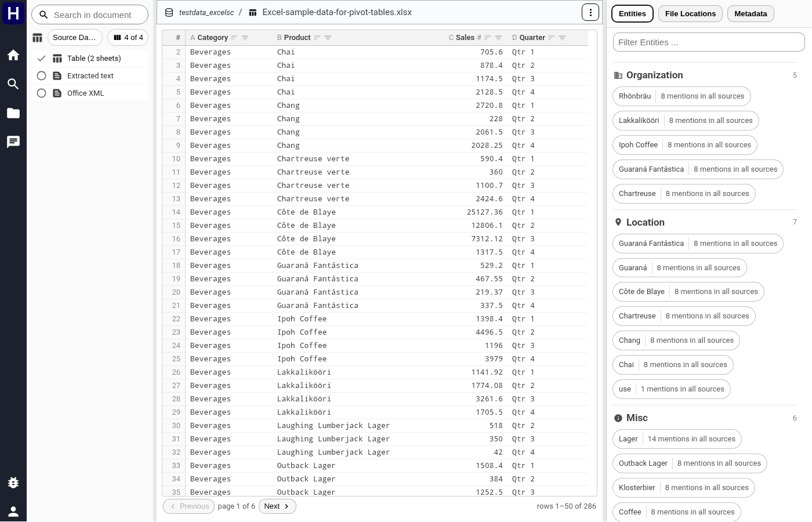The height and width of the screenshot is (522, 812).
Task: Open the home page from sidebar
Action: click(x=13, y=55)
